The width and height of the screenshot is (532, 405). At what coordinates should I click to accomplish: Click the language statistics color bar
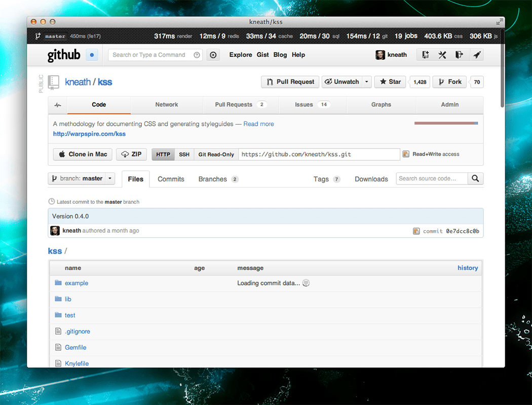446,123
